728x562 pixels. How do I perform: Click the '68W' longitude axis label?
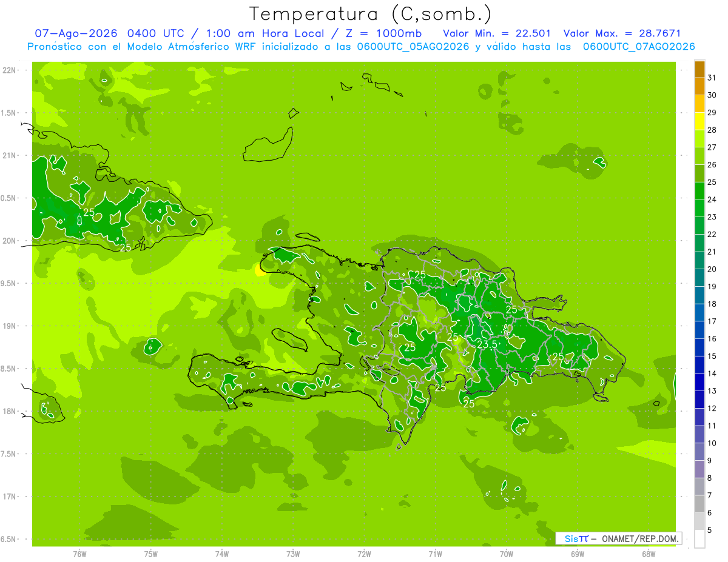coord(649,554)
